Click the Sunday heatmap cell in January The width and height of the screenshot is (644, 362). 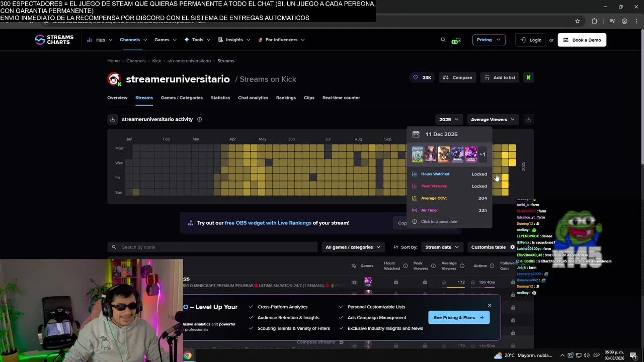pos(136,192)
